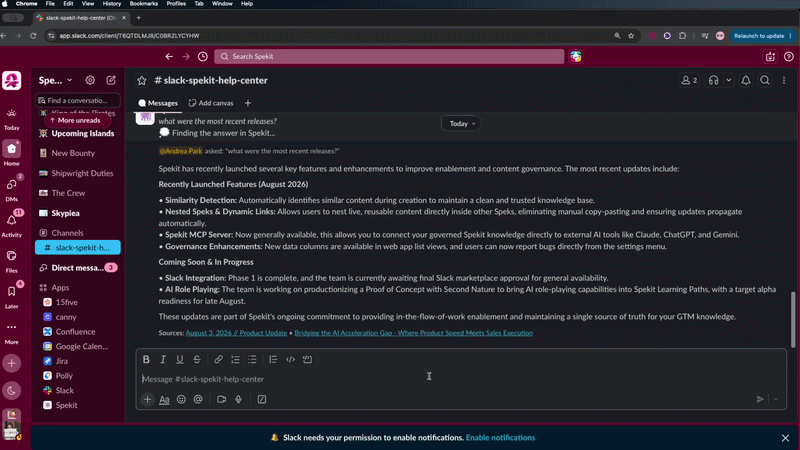View the channel members list
The height and width of the screenshot is (450, 800).
[x=689, y=81]
